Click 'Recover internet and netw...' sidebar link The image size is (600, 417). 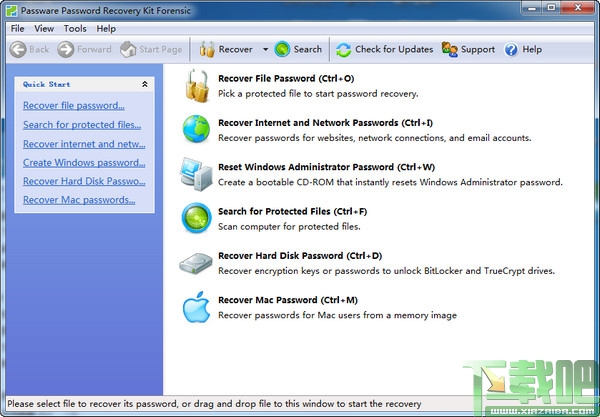pyautogui.click(x=84, y=144)
